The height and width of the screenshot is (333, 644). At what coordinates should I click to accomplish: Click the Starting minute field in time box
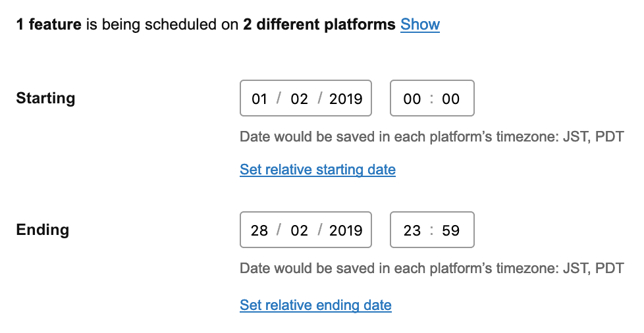coord(451,99)
